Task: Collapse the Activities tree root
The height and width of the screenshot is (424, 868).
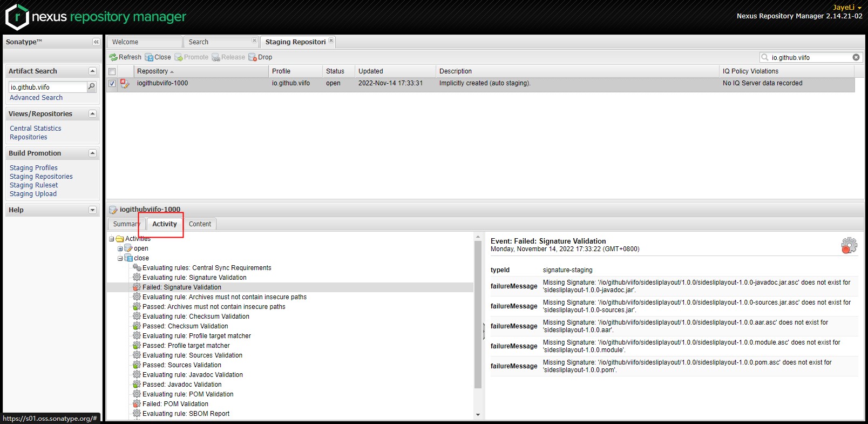Action: (112, 239)
